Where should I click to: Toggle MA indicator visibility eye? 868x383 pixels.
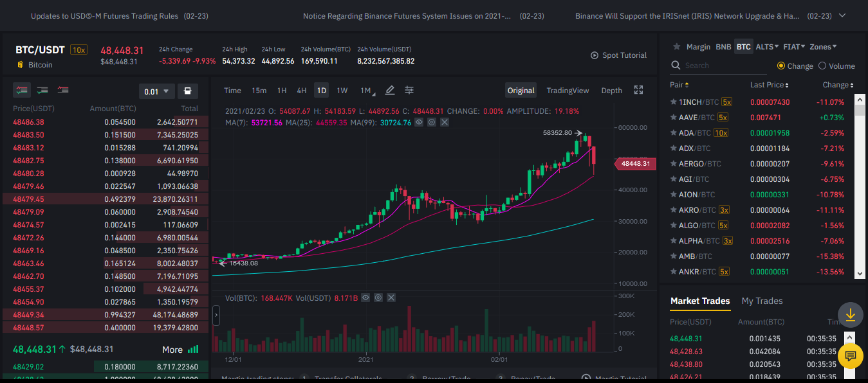[x=419, y=122]
